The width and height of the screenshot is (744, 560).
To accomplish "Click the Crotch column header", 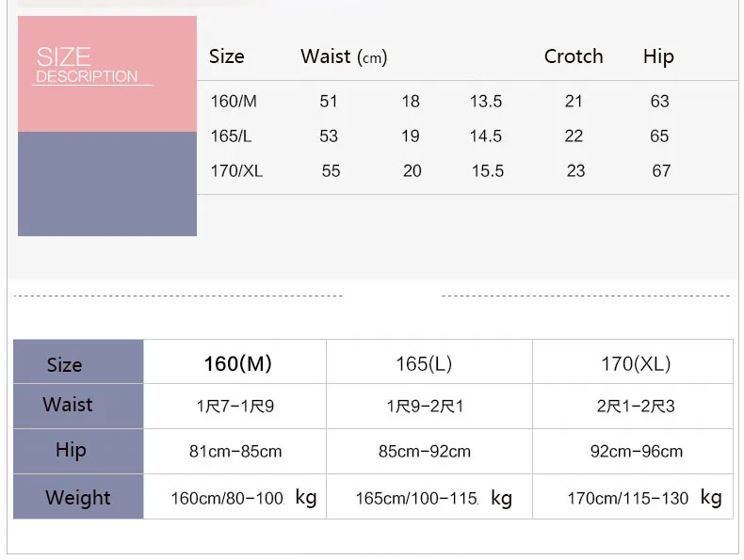I will [x=574, y=56].
